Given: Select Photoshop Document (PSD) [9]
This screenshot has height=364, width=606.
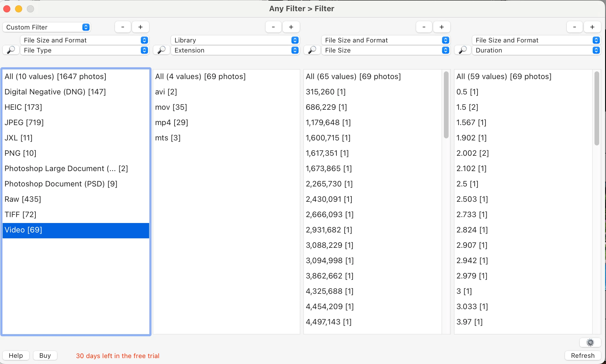Looking at the screenshot, I should point(76,184).
